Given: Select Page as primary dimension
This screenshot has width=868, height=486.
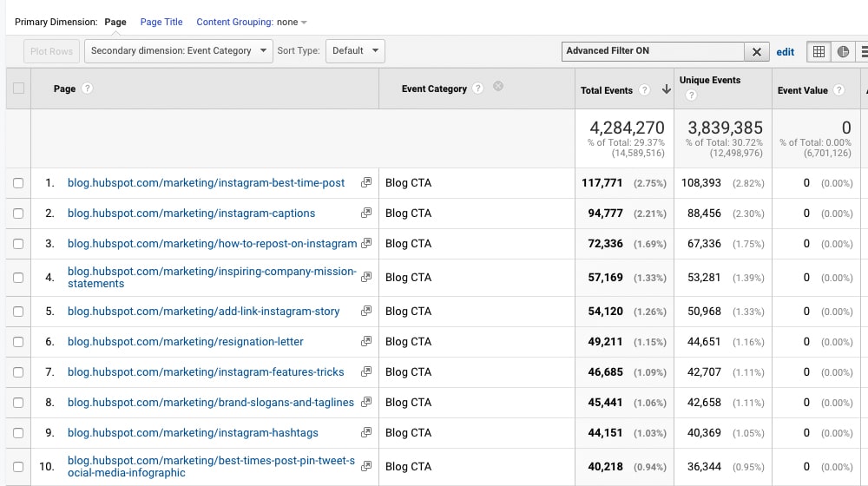Looking at the screenshot, I should point(115,23).
